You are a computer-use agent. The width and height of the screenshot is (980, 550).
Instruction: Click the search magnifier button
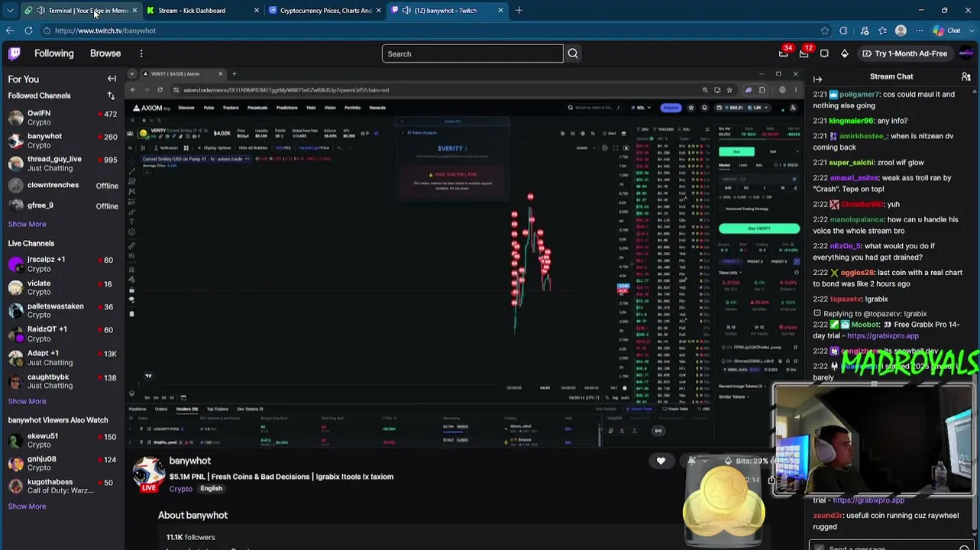tap(573, 53)
